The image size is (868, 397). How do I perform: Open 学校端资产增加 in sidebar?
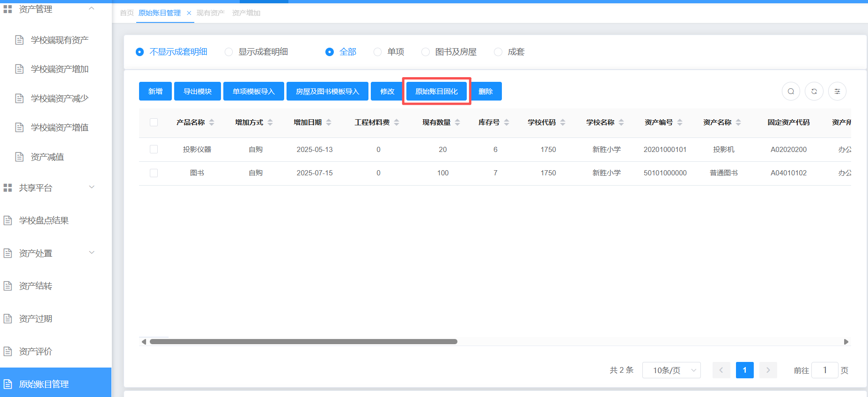(x=59, y=69)
